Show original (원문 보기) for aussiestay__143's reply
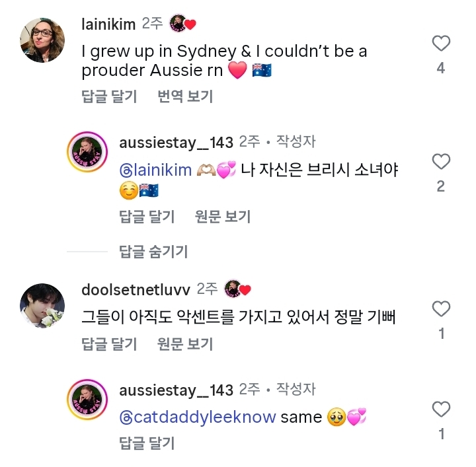476x467 pixels. pyautogui.click(x=223, y=216)
